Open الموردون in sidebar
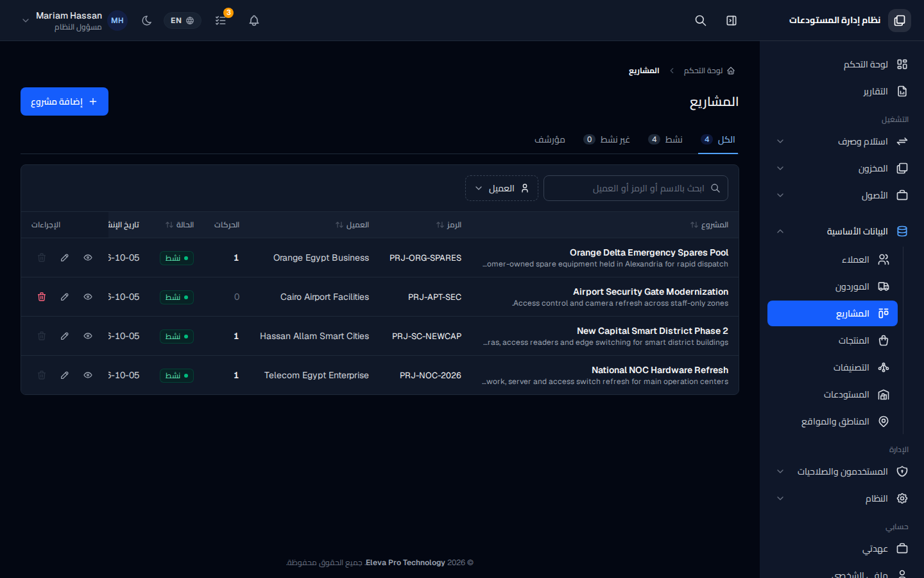This screenshot has width=924, height=578. click(832, 286)
